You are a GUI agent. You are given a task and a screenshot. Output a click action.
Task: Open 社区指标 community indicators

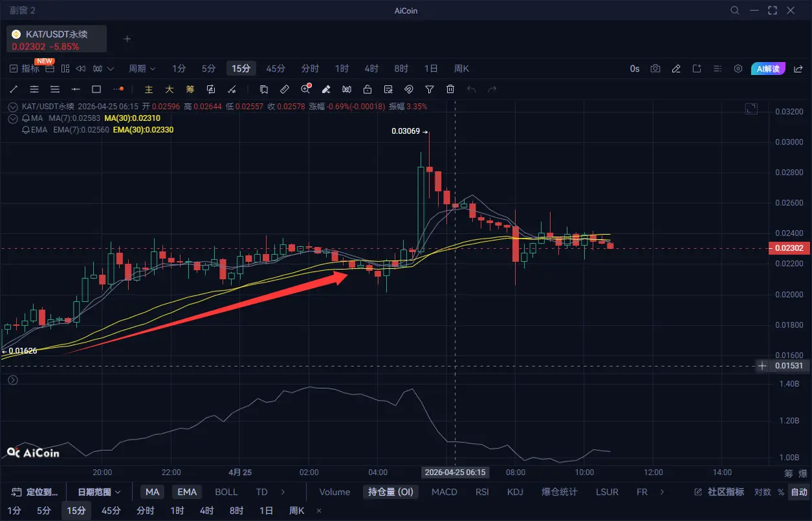(719, 492)
